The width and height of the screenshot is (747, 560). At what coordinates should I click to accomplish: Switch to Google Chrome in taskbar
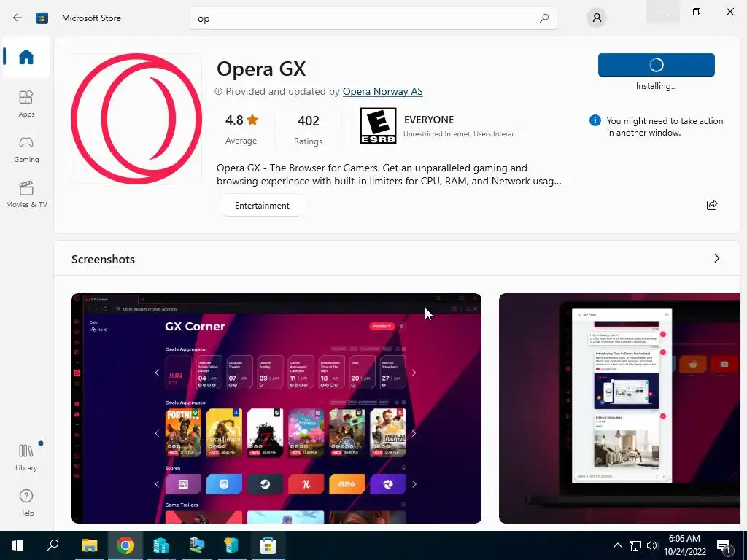[125, 545]
